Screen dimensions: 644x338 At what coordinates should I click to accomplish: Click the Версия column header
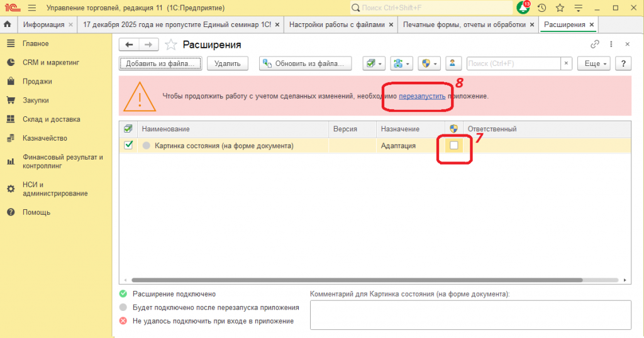[352, 129]
